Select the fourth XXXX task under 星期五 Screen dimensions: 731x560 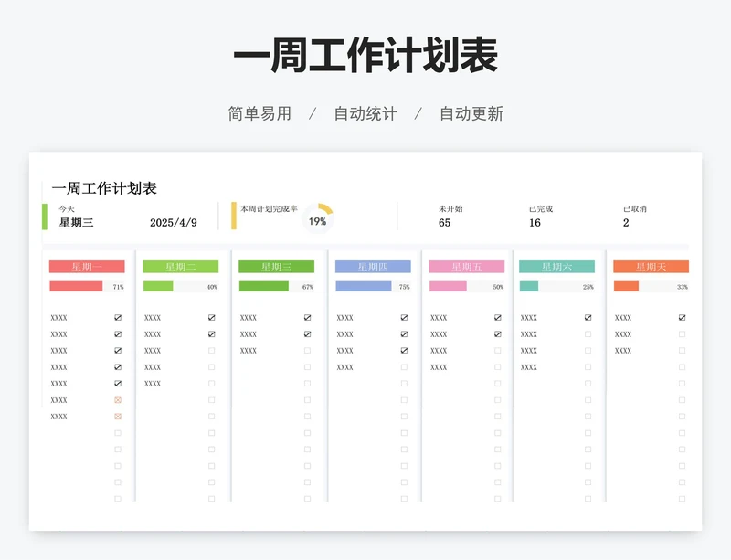pyautogui.click(x=439, y=367)
